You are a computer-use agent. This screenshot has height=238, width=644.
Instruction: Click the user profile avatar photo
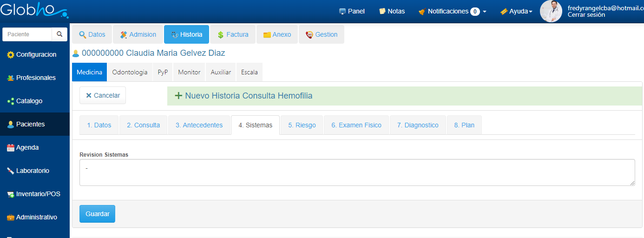[x=551, y=11]
